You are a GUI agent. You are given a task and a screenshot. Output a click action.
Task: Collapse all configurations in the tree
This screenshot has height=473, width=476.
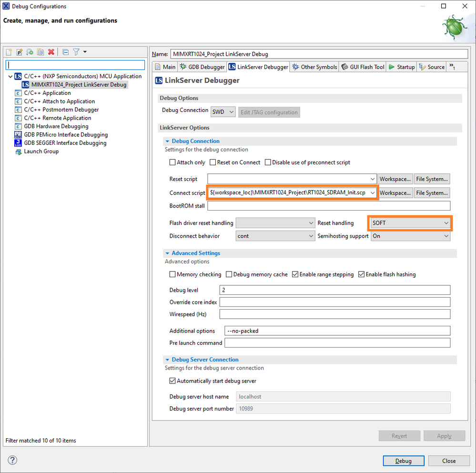click(x=65, y=52)
